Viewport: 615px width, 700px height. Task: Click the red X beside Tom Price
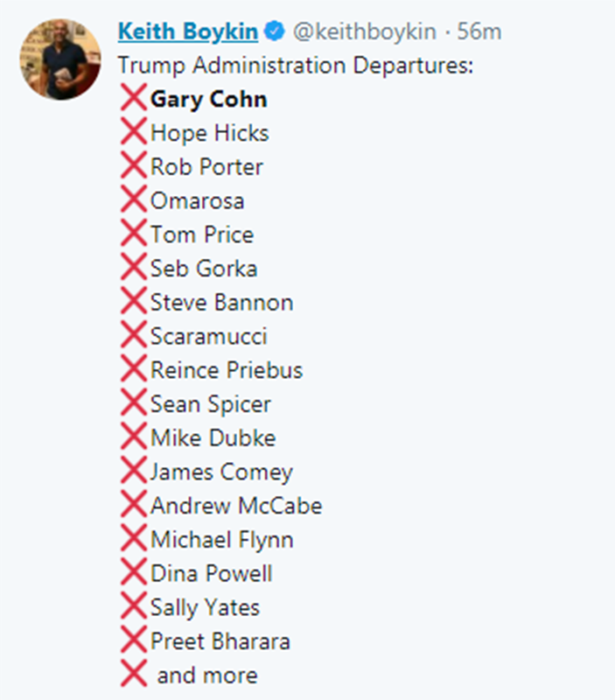(x=133, y=234)
